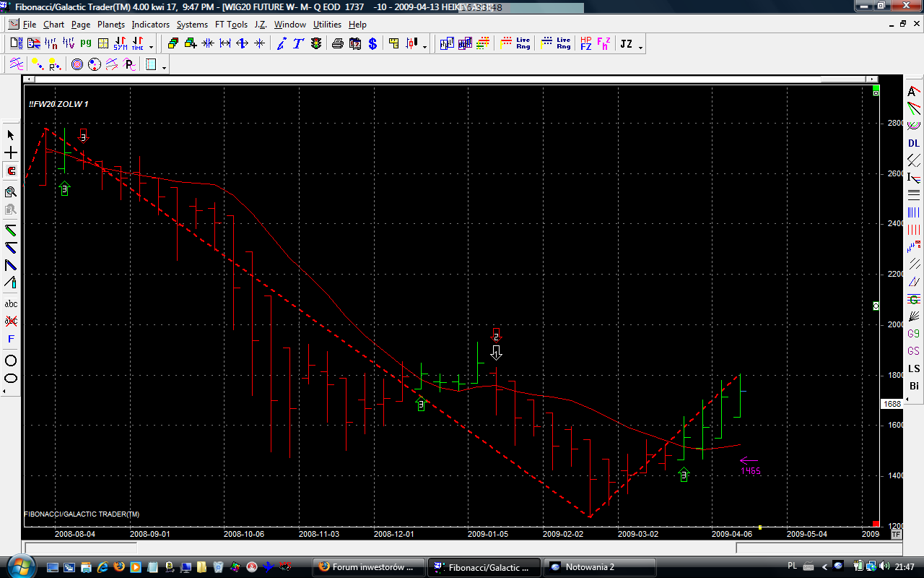924x578 pixels.
Task: Click the Bi button in right panel
Action: point(914,387)
